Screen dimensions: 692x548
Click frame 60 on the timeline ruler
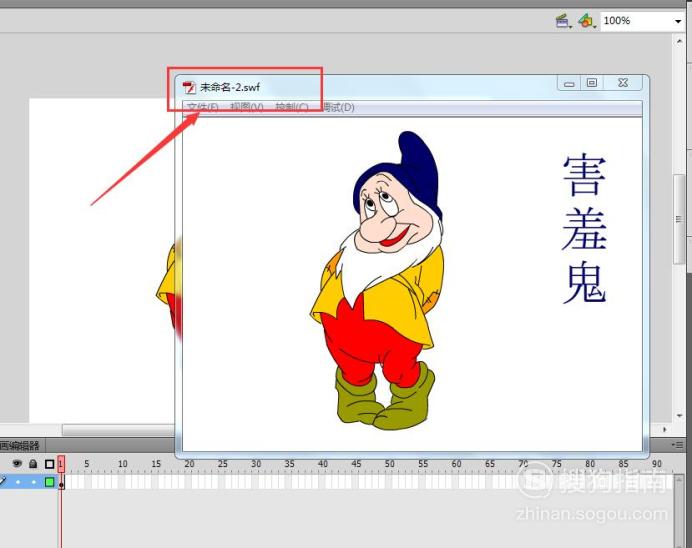(456, 464)
